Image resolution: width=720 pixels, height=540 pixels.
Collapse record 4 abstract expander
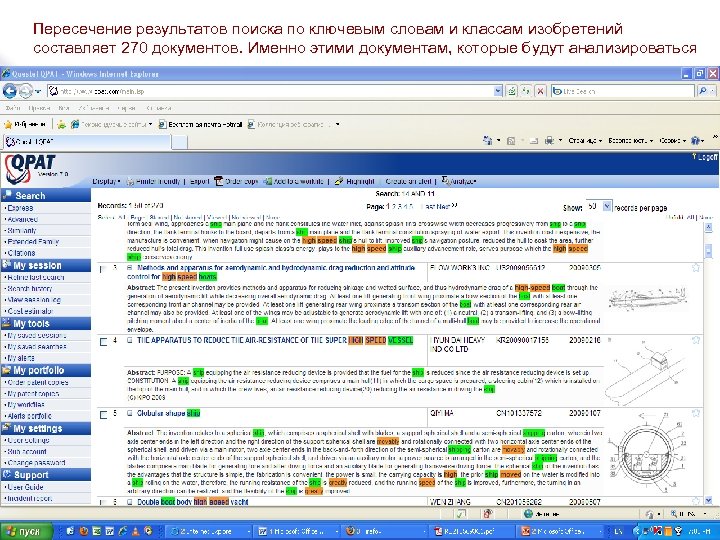[129, 340]
